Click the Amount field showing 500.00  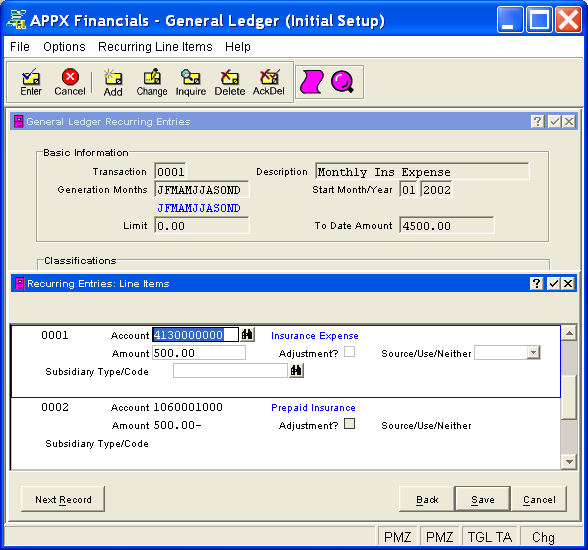point(199,353)
